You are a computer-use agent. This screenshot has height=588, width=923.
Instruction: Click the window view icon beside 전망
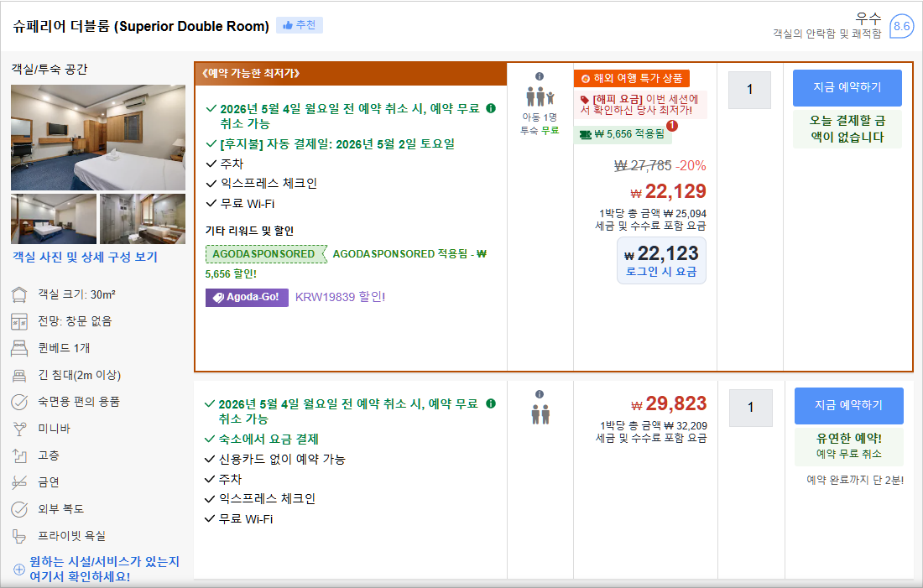coord(19,321)
